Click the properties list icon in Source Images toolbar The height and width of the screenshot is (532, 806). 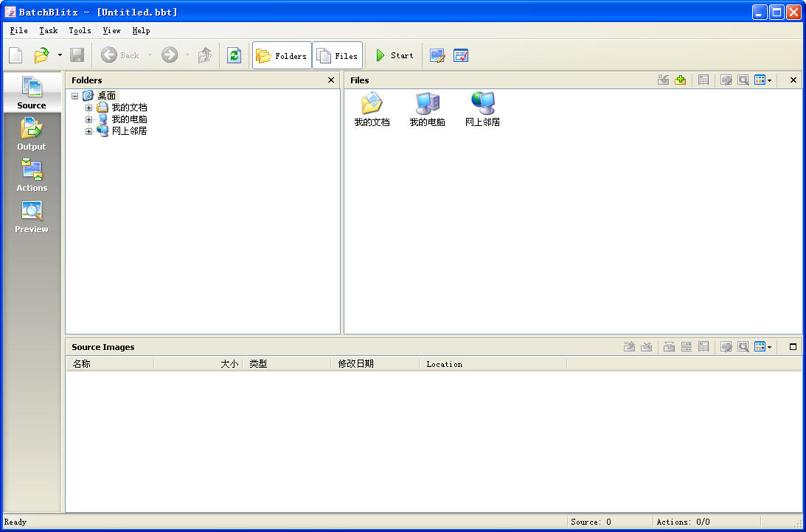coord(703,347)
